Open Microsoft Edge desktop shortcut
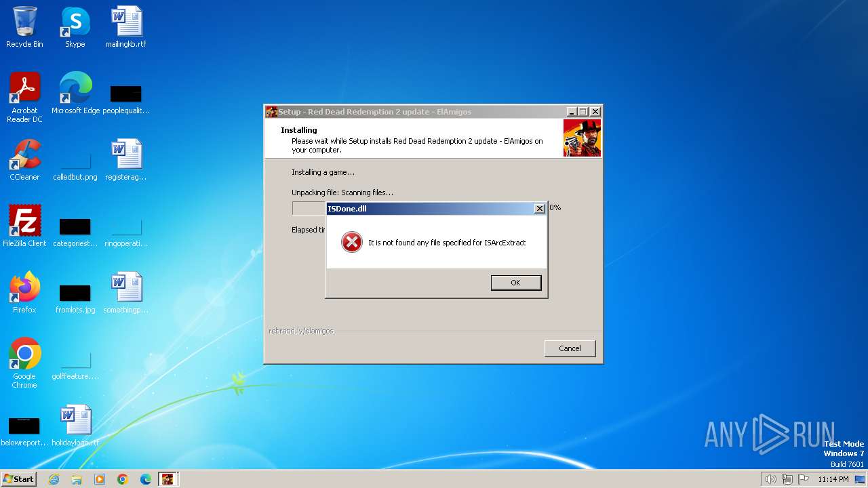The image size is (868, 488). tap(75, 94)
